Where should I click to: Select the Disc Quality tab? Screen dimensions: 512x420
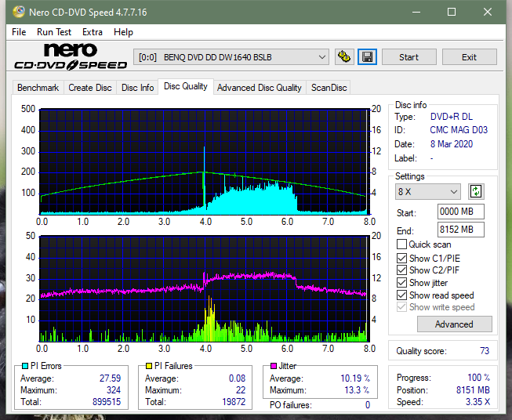click(186, 86)
